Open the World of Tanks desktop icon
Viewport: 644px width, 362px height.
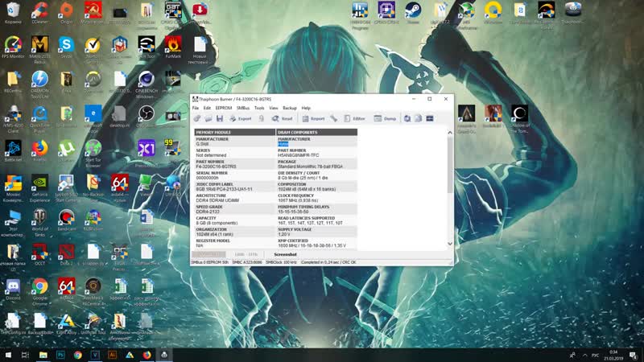[39, 223]
